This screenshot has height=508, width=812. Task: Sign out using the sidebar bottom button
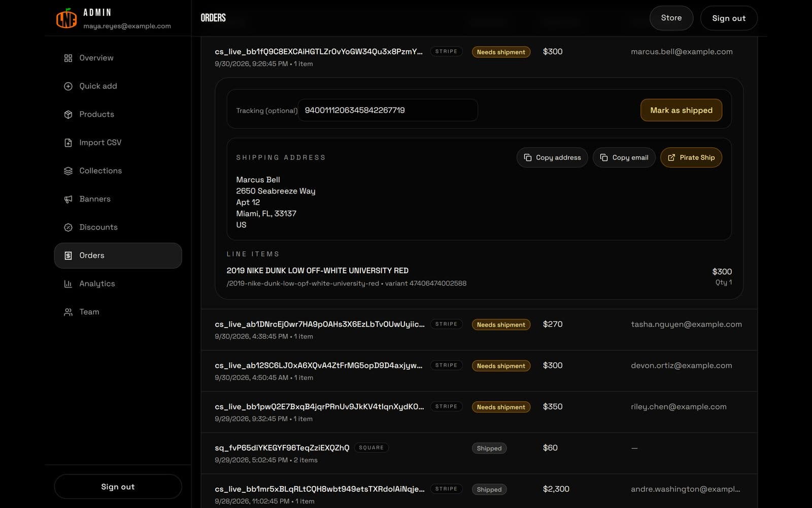coord(118,487)
